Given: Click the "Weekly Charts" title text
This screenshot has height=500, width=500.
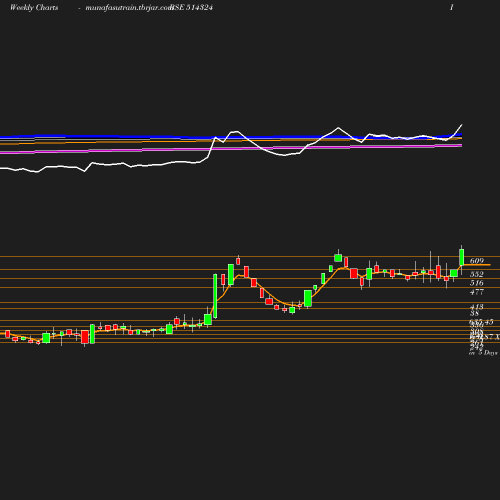Looking at the screenshot, I should 34,7.
